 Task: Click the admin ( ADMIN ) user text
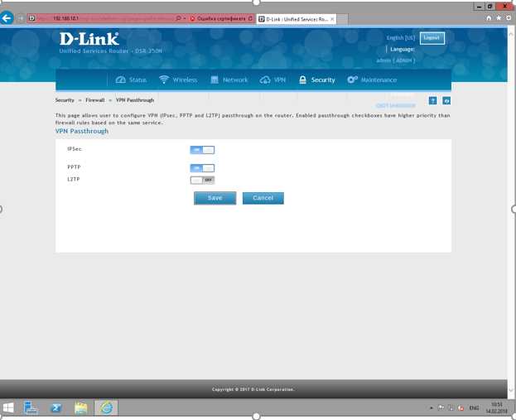(x=396, y=60)
